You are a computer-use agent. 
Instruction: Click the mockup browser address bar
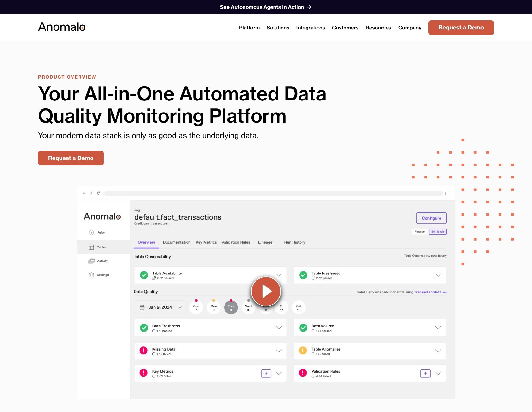(x=274, y=193)
